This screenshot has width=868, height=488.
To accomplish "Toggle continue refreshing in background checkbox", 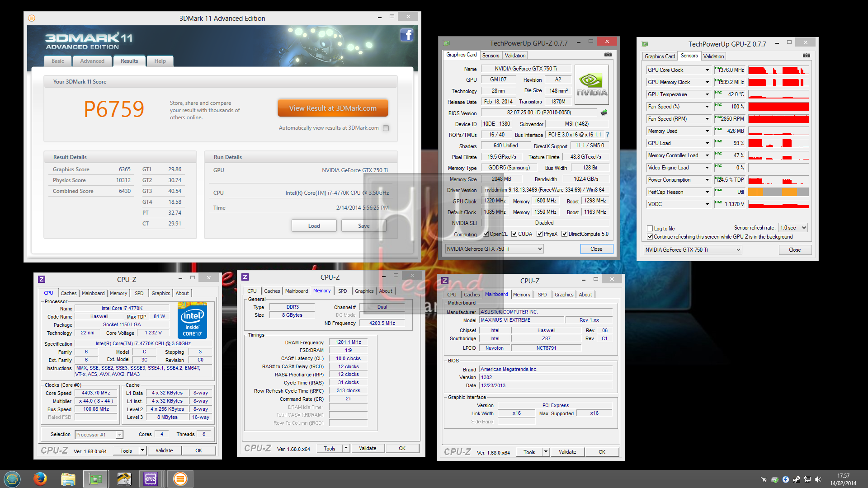I will [650, 237].
